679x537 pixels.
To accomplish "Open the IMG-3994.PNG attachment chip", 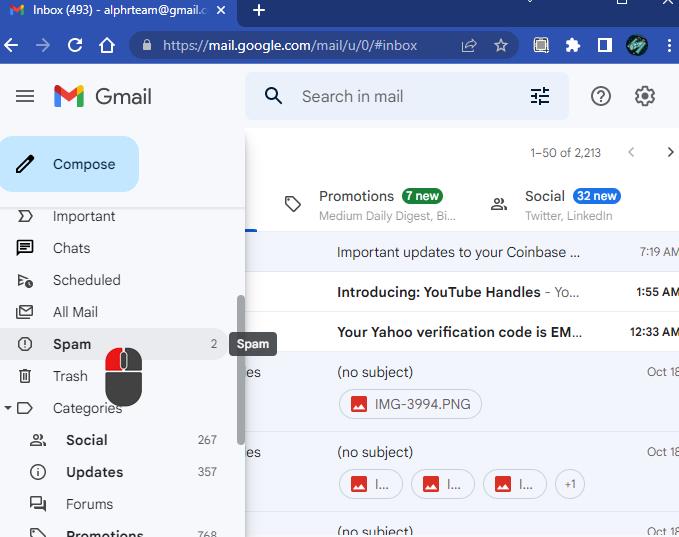I will click(x=410, y=404).
